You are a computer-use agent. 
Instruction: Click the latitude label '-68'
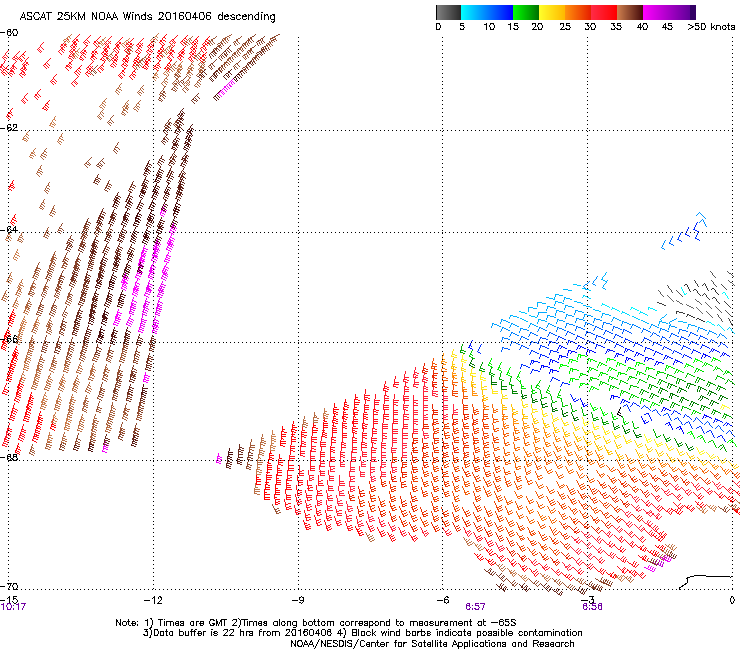coord(9,457)
